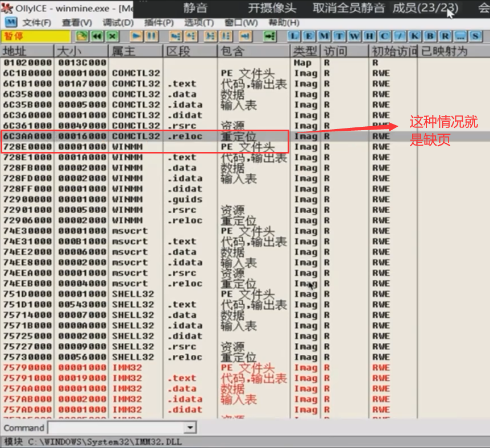
Task: Show the CPU window via C button
Action: pyautogui.click(x=385, y=36)
